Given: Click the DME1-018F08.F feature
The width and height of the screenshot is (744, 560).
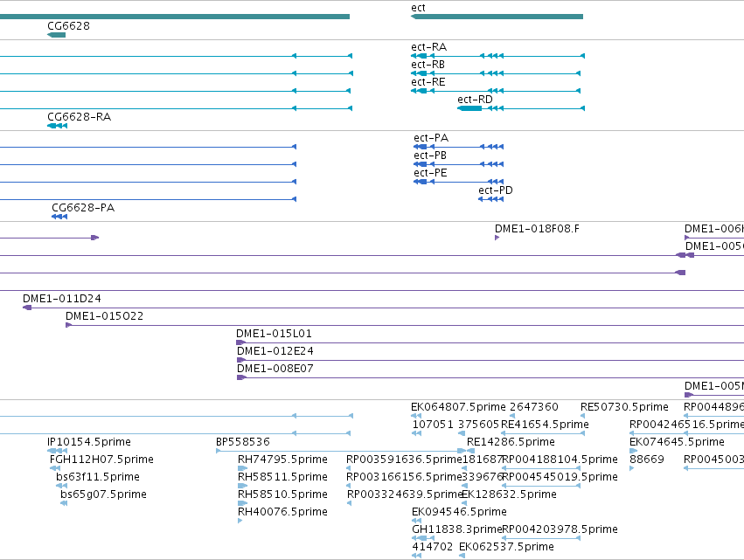Looking at the screenshot, I should [497, 238].
